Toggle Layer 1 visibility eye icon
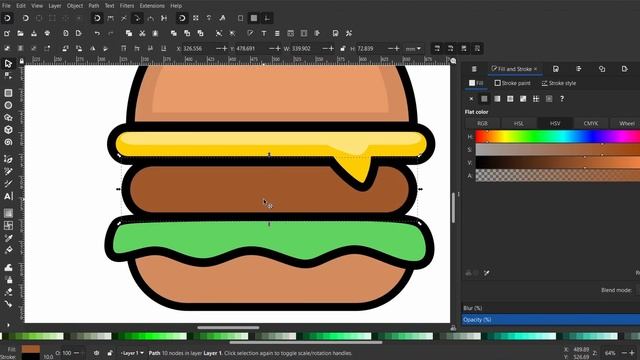 (x=96, y=353)
